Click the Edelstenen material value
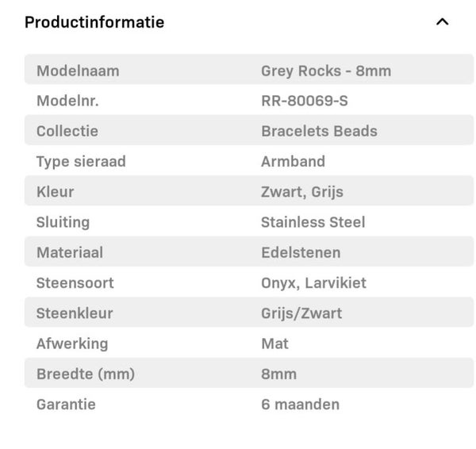Screen dimensions: 476x449 pyautogui.click(x=301, y=252)
